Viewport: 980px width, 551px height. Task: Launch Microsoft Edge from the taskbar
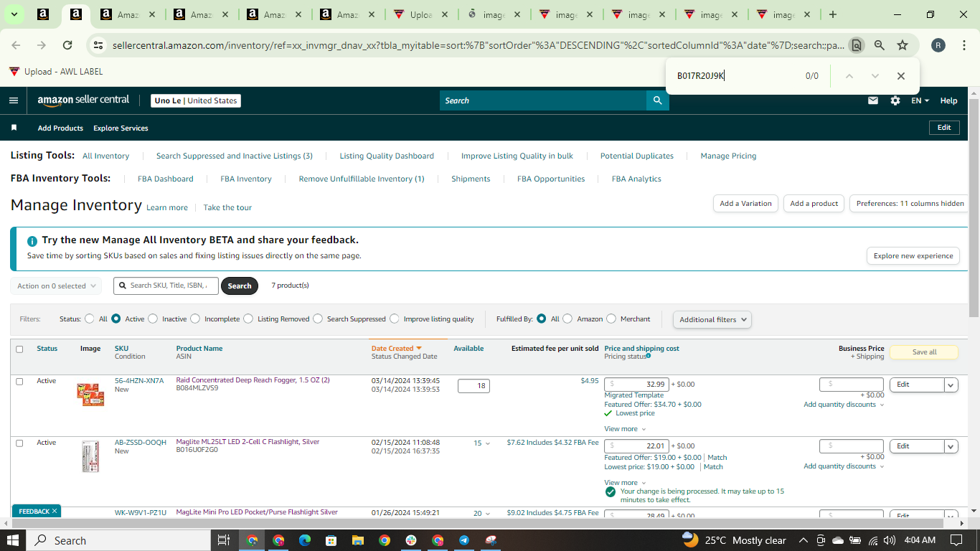[304, 540]
